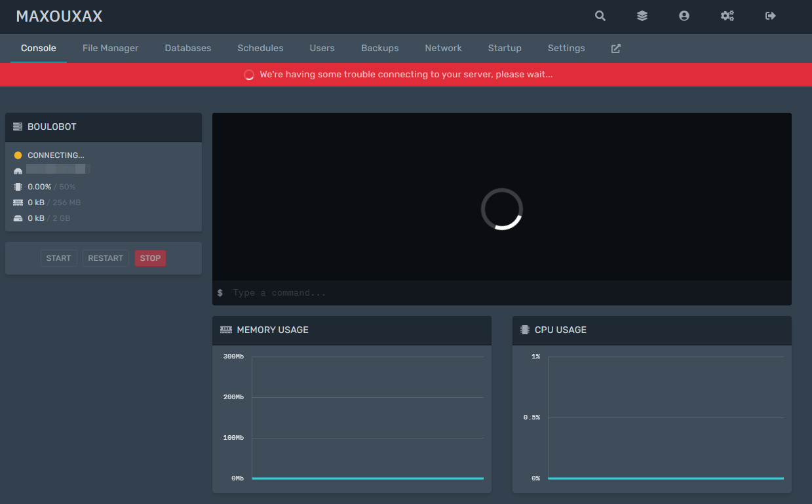Click the blurred server address text
This screenshot has height=504, width=812.
58,169
